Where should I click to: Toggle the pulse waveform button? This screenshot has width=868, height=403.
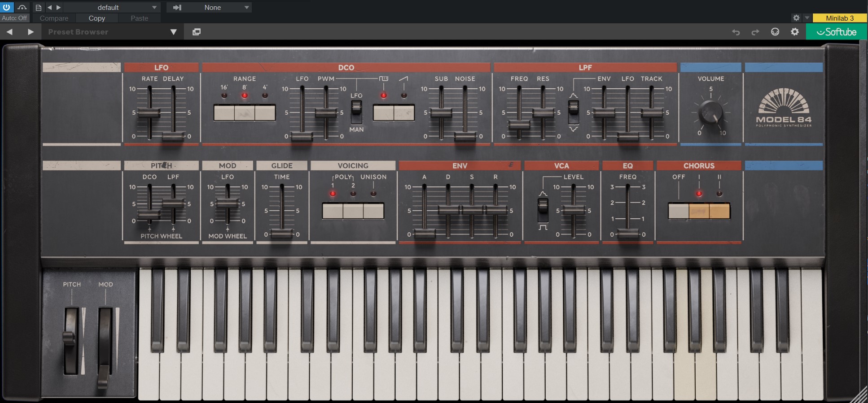coord(383,113)
